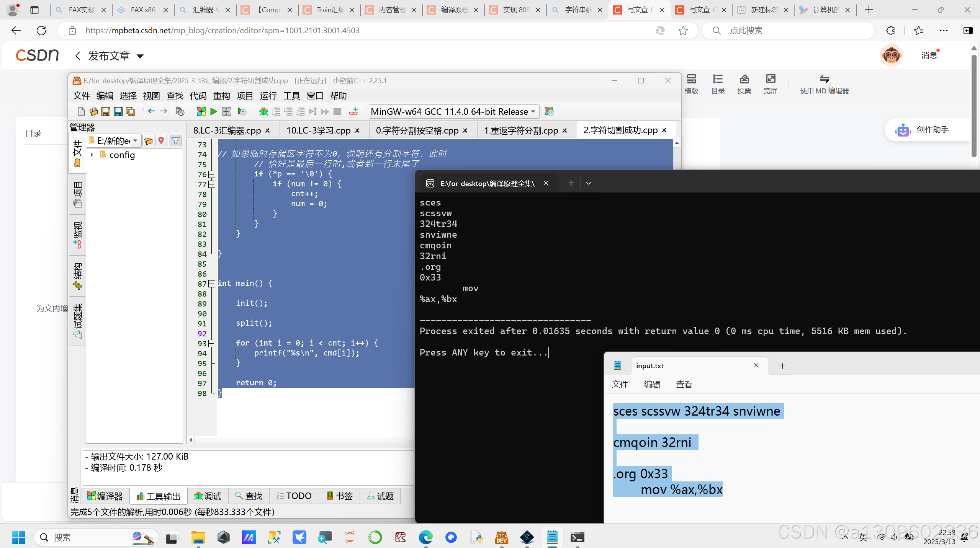Toggle the file filter funnel button
This screenshot has height=548, width=980.
[x=175, y=141]
